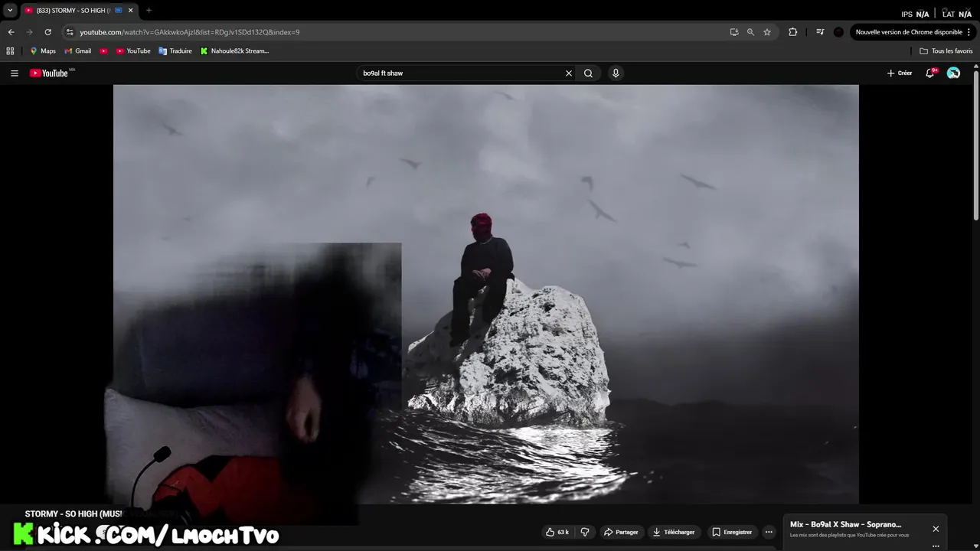Open the Mix panel three-dot options

pos(936,546)
